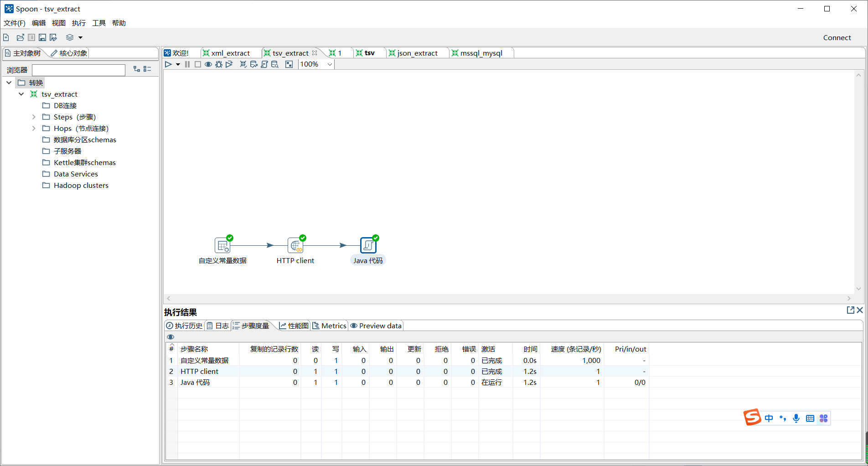
Task: Switch to the mssql_mysql tab
Action: click(477, 53)
